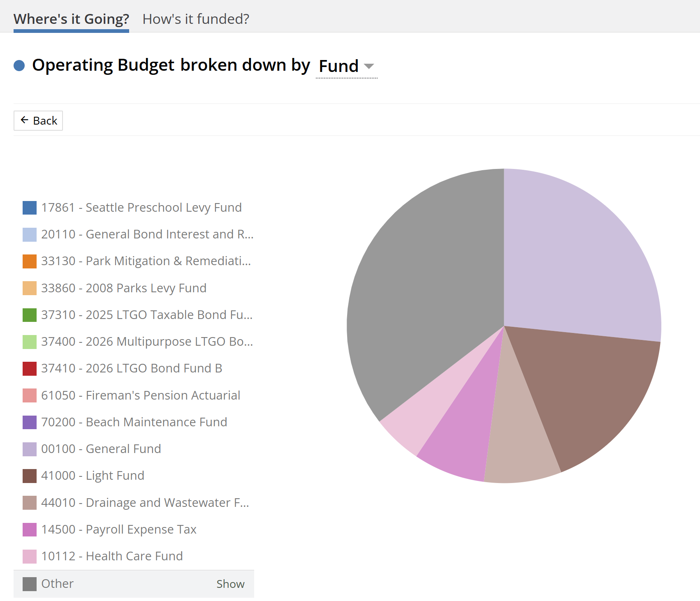Click the Health Care Fund pink swatch
This screenshot has width=700, height=601.
tap(30, 557)
